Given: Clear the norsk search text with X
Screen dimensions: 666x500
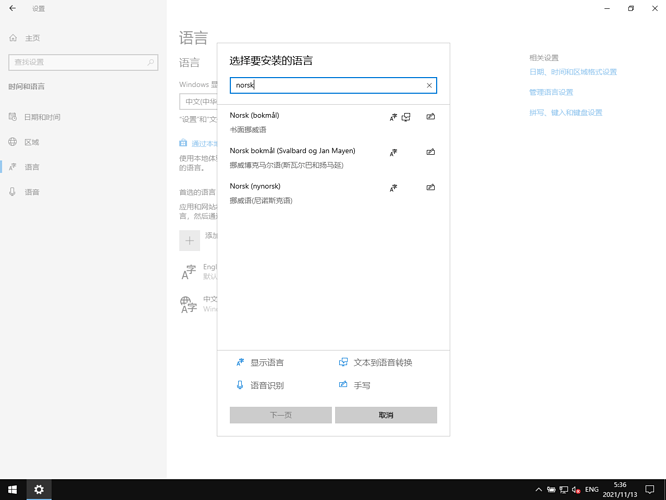Looking at the screenshot, I should pos(429,85).
